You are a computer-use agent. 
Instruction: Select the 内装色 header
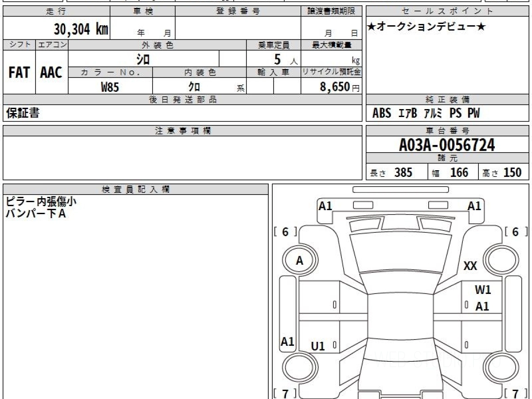(x=199, y=72)
